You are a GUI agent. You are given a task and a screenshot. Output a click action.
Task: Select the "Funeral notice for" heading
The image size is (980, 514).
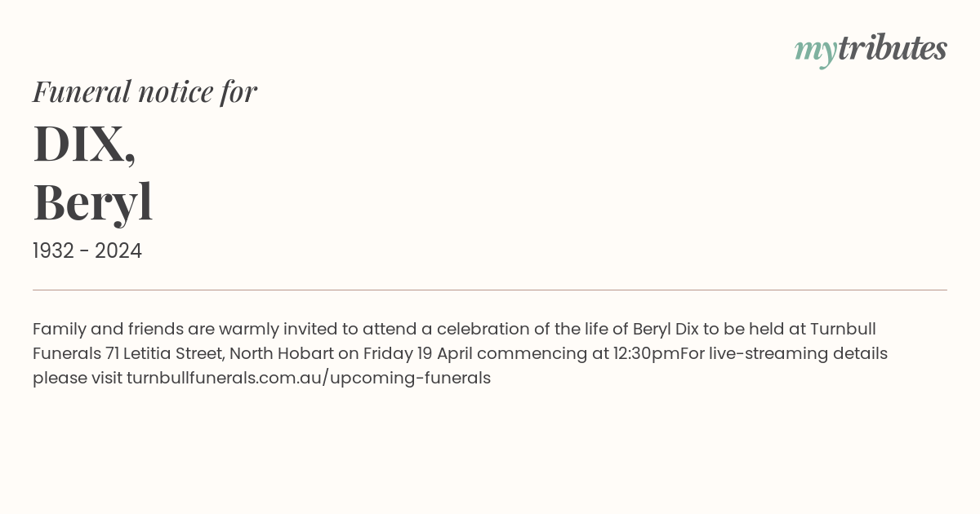pyautogui.click(x=145, y=91)
